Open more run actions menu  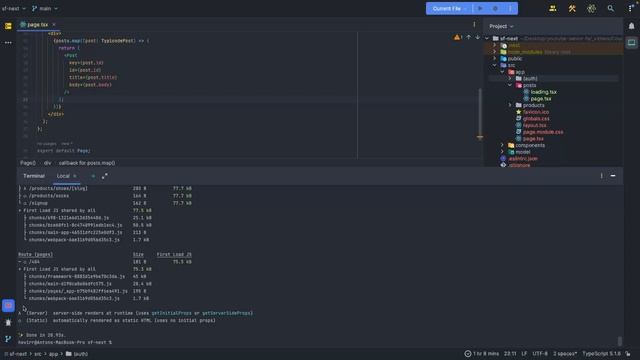tap(510, 9)
